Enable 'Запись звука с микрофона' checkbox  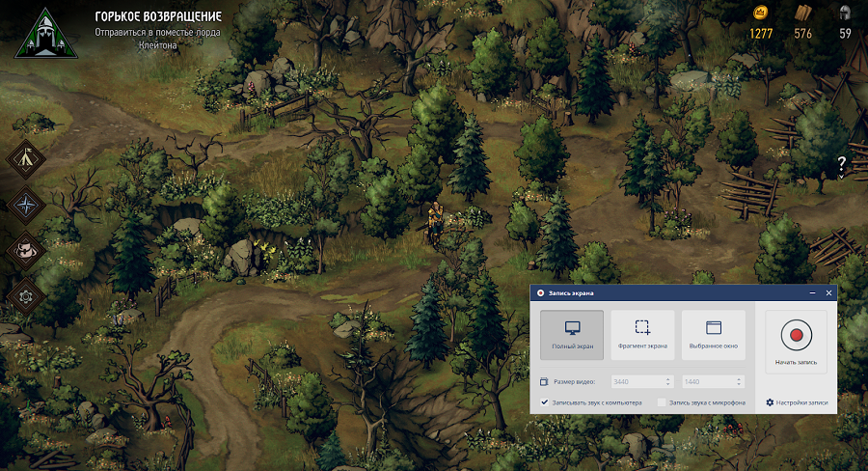coord(662,402)
